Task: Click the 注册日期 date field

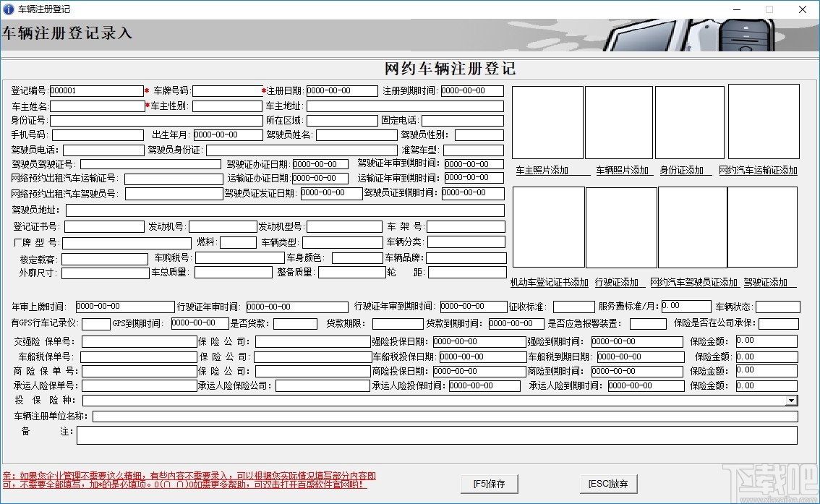Action: click(342, 91)
